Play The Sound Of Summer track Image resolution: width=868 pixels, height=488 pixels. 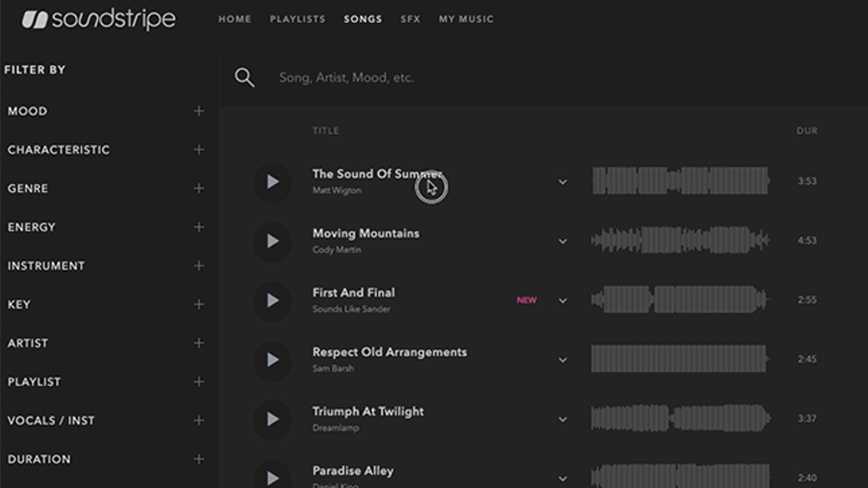[x=272, y=181]
